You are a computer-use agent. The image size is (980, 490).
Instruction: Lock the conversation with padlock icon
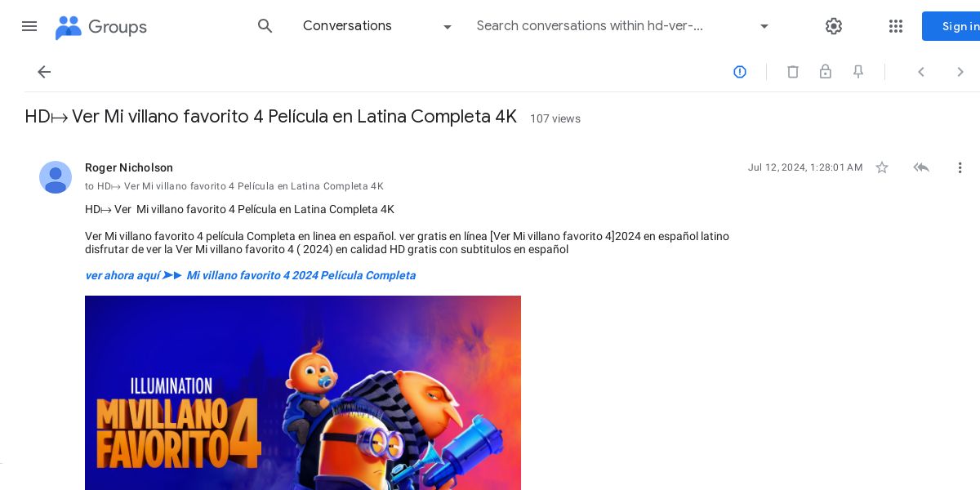coord(826,72)
